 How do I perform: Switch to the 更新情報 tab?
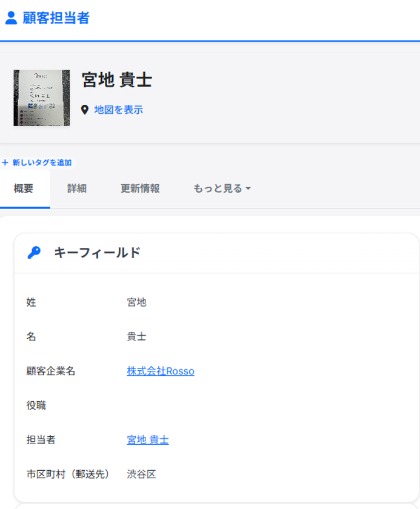coord(139,188)
